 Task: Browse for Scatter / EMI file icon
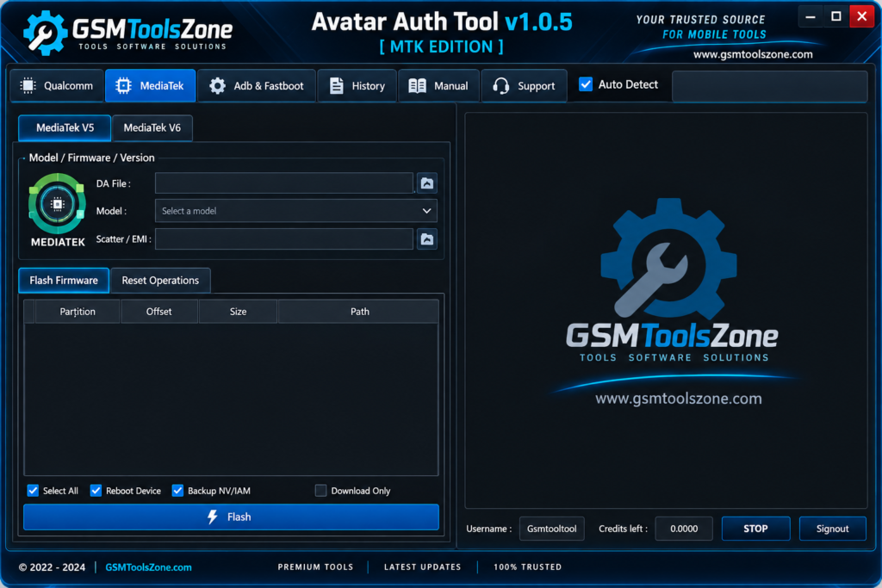pos(427,239)
